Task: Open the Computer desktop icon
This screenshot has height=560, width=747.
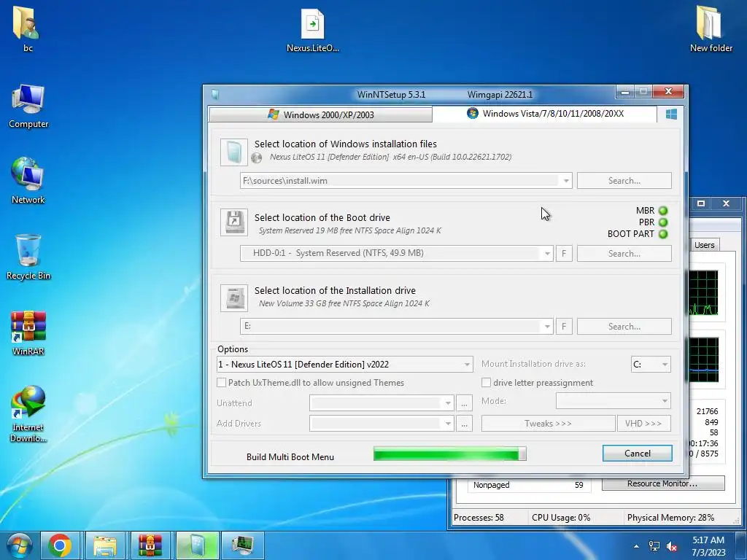Action: (x=28, y=106)
